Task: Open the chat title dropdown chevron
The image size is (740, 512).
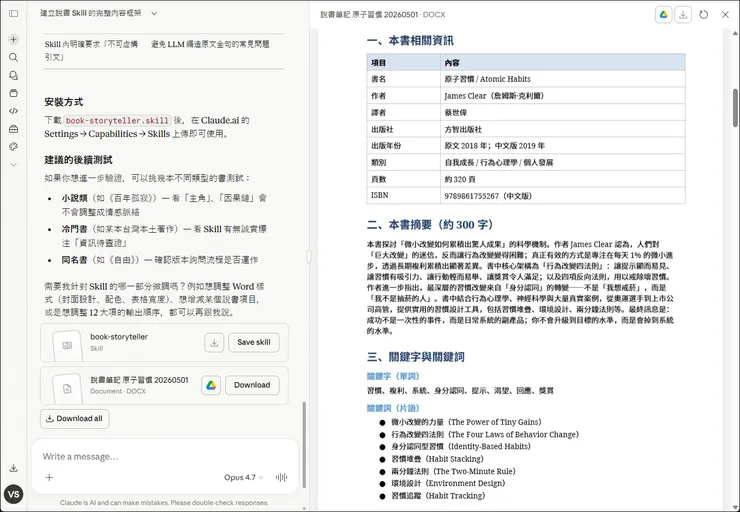Action: [x=154, y=14]
